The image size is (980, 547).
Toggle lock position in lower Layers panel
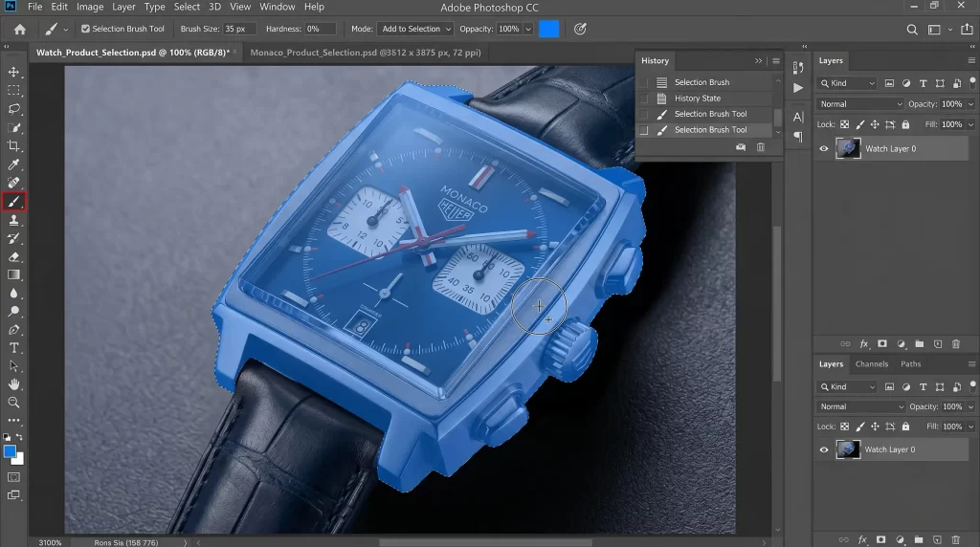pos(875,427)
